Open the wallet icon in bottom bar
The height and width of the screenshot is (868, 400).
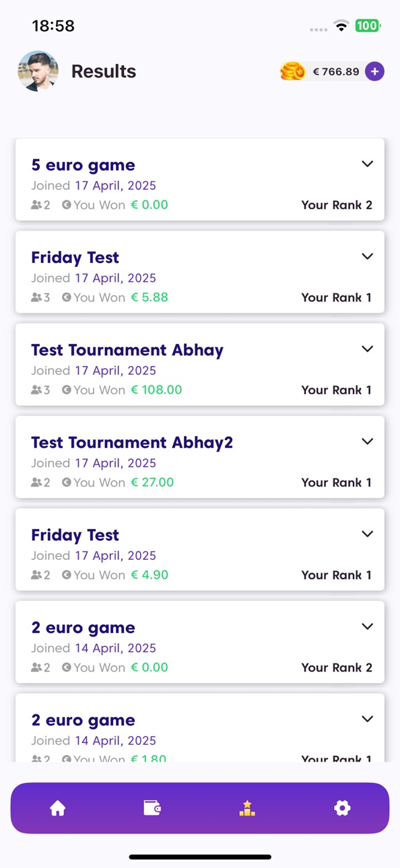[152, 807]
